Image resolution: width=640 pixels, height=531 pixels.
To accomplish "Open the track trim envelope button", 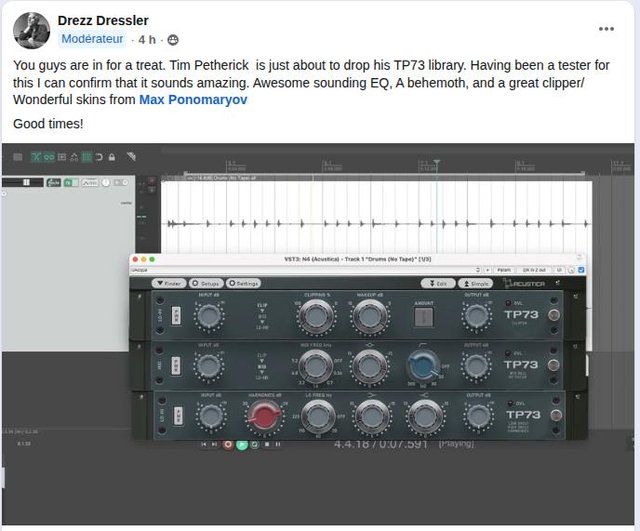I will point(90,182).
